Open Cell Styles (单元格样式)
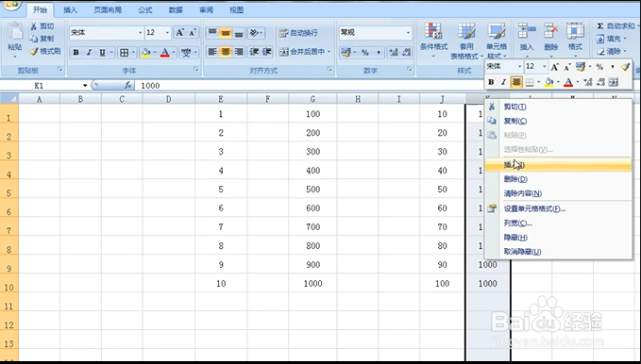This screenshot has height=364, width=641. pyautogui.click(x=497, y=41)
